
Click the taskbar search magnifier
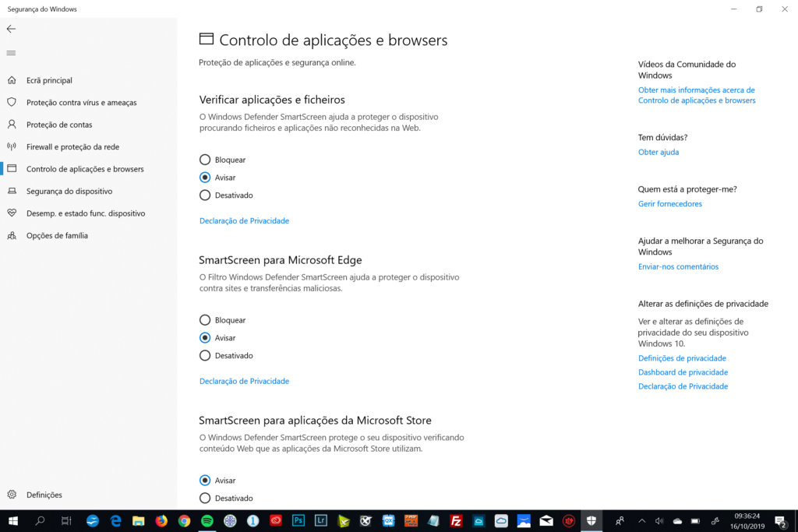click(40, 521)
